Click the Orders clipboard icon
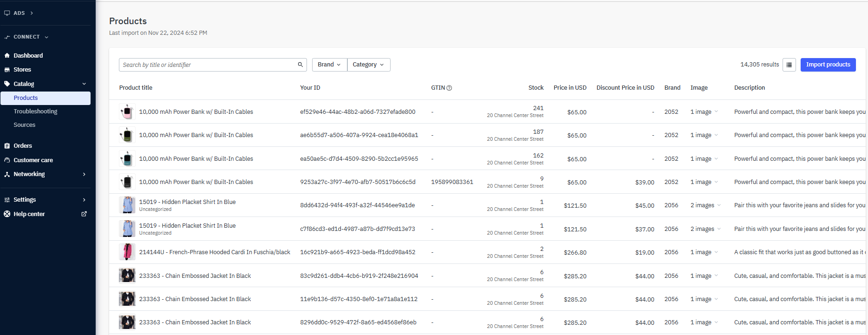 pos(7,146)
